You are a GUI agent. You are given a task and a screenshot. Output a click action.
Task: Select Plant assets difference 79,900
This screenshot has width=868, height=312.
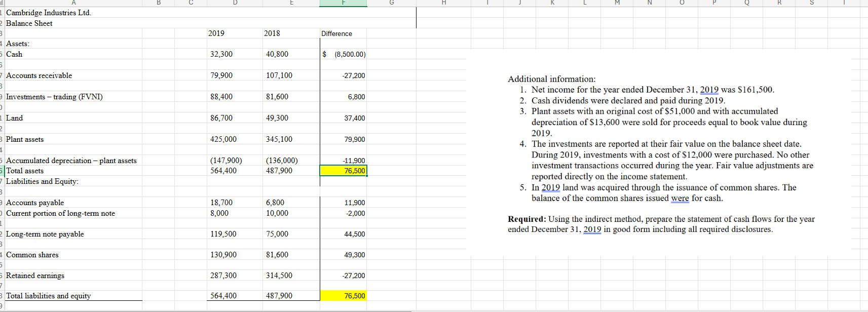coord(355,139)
